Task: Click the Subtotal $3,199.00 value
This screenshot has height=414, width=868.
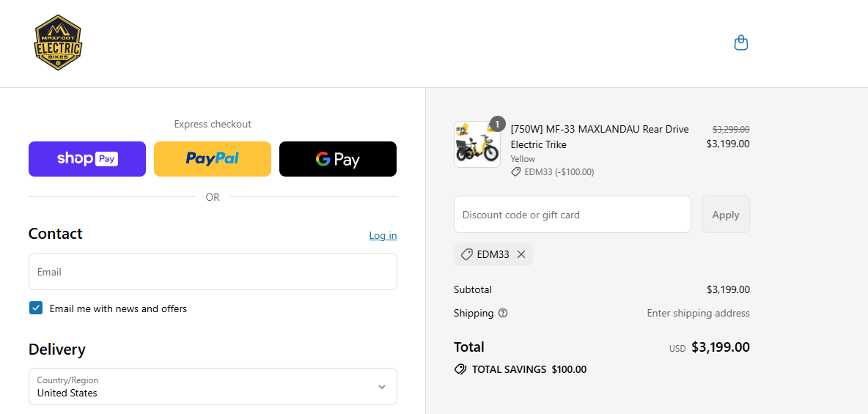Action: pos(729,289)
